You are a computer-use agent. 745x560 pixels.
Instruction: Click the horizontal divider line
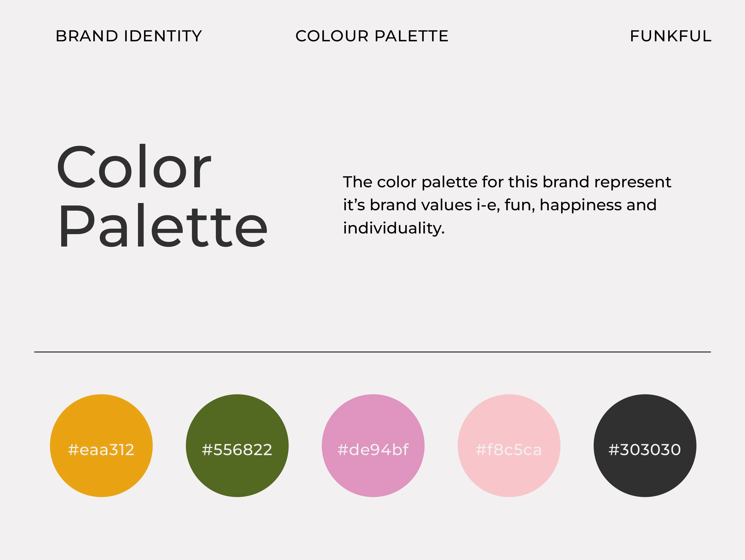(x=373, y=352)
